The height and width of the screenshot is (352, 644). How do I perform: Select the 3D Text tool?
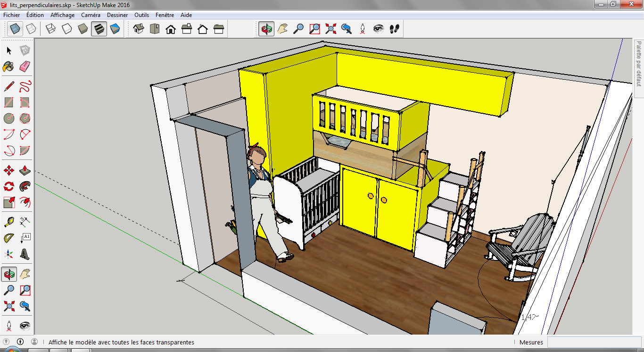click(25, 254)
